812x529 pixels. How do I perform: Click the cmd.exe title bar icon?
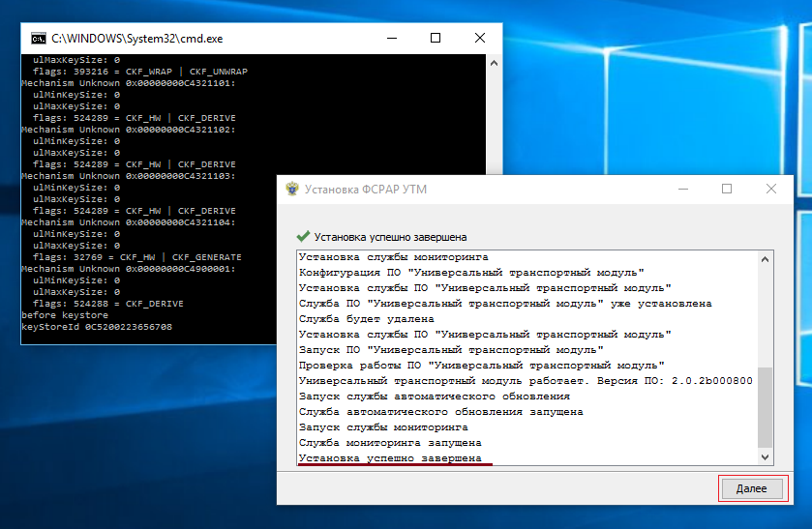click(x=39, y=39)
